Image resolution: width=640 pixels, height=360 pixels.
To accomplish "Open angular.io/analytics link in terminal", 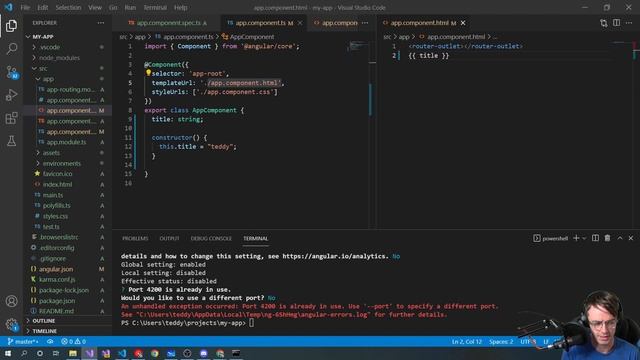I will coord(335,256).
